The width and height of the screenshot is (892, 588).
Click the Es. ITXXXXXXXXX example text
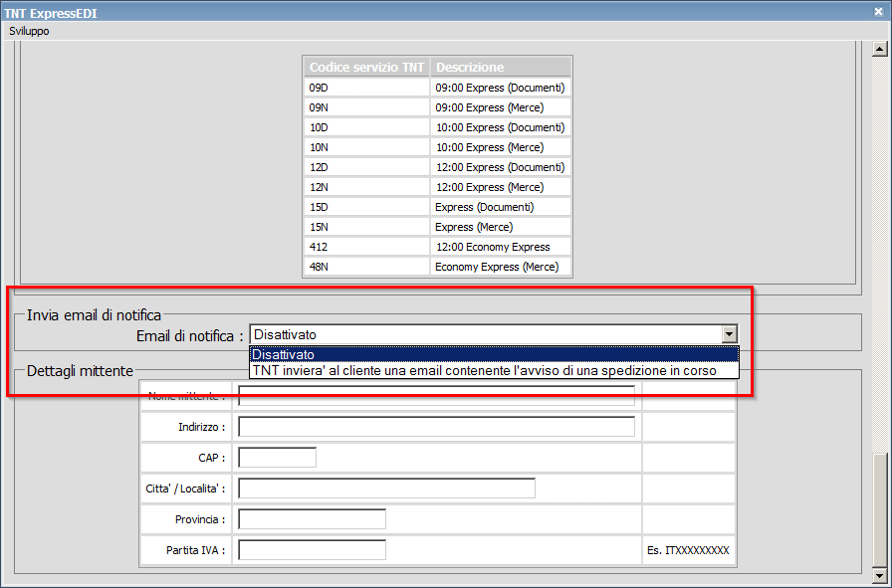pyautogui.click(x=688, y=550)
